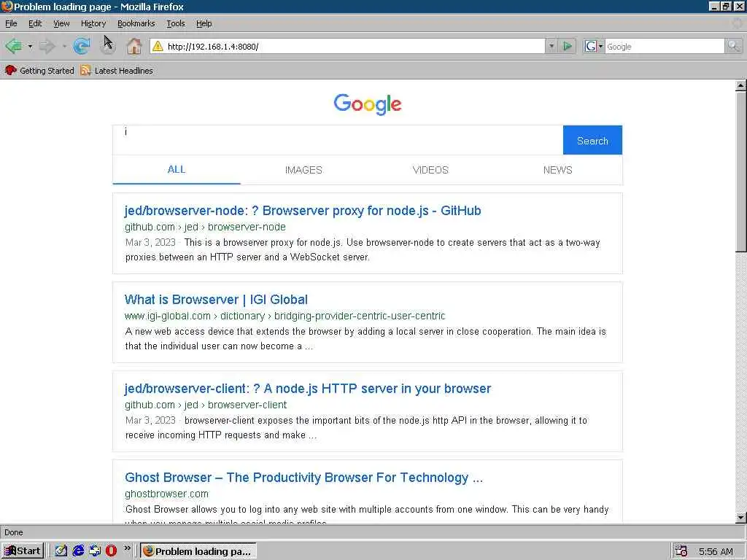Screen dimensions: 747x560
Task: Open the Forward history dropdown arrow
Action: coord(64,47)
